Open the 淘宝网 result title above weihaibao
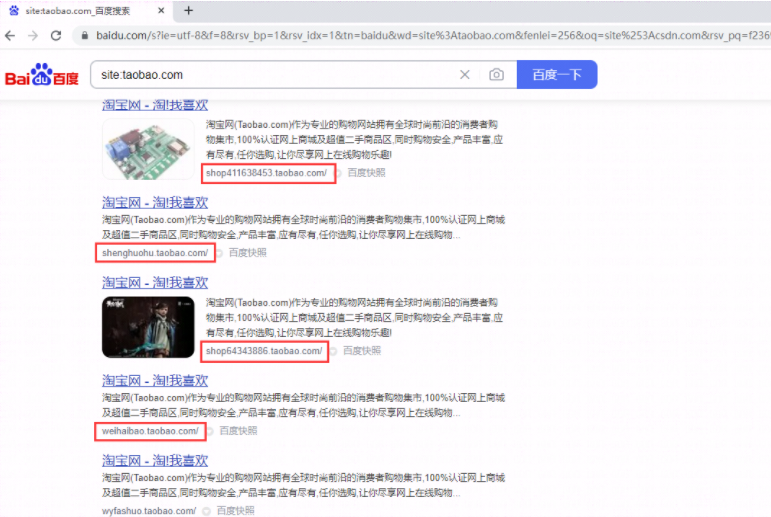Image resolution: width=771 pixels, height=517 pixels. point(155,380)
